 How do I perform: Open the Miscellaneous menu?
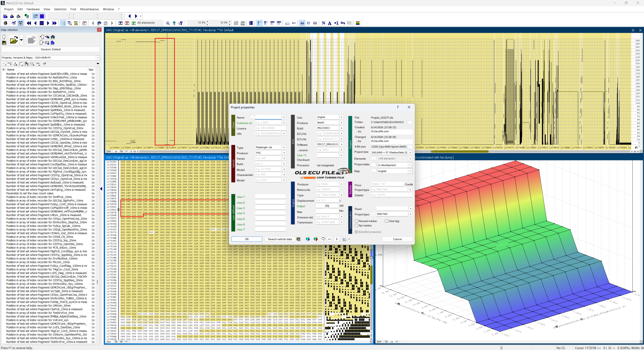89,9
